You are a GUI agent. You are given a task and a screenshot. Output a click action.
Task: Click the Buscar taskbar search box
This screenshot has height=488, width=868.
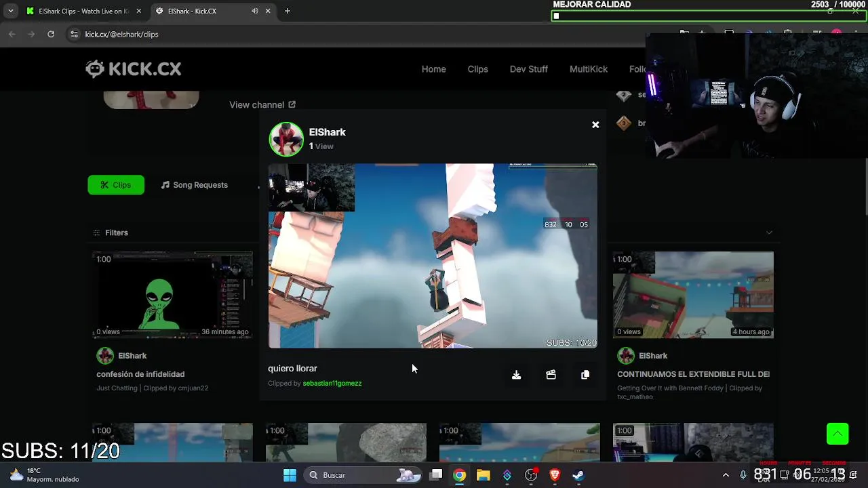(363, 475)
